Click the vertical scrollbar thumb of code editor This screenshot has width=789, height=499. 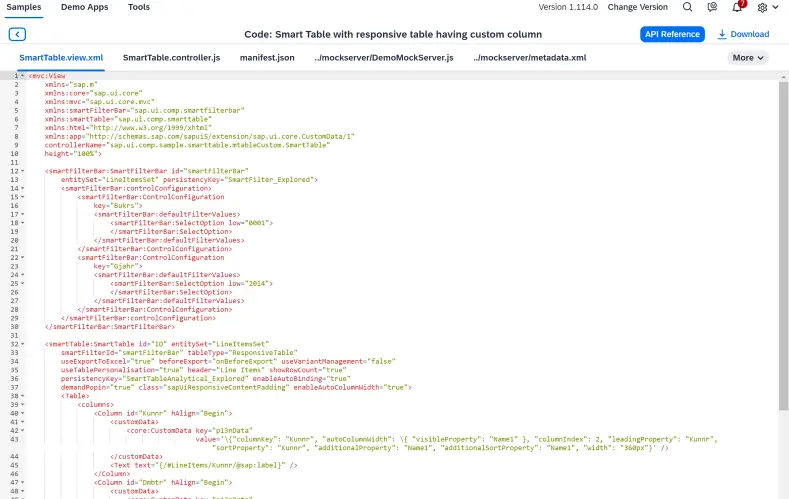[783, 245]
